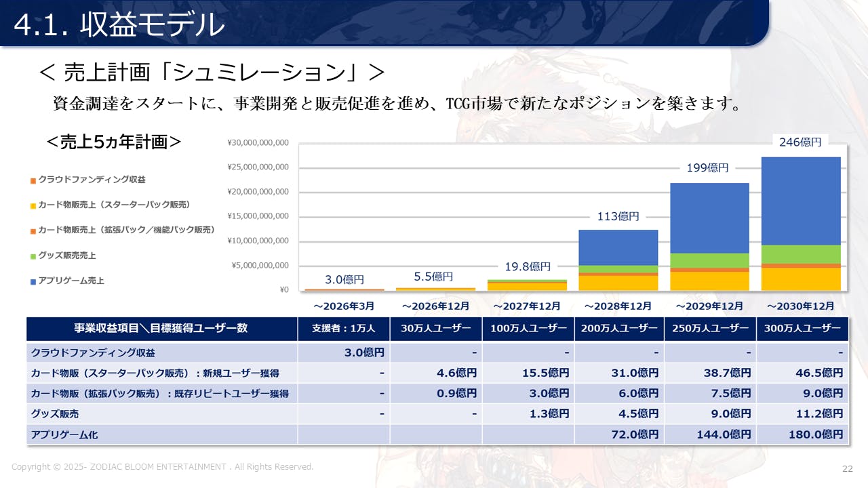
Task: Click the blue アプリゲーム売上 legend marker
Action: pyautogui.click(x=33, y=281)
